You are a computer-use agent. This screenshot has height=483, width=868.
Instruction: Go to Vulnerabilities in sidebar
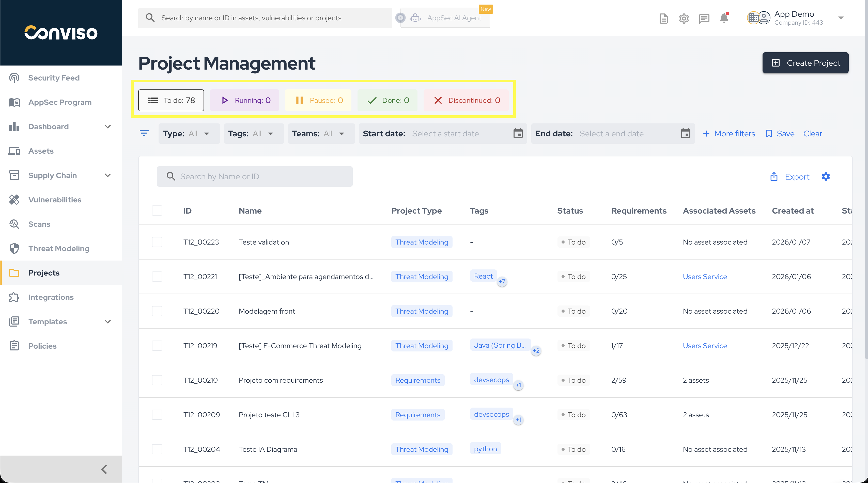55,200
